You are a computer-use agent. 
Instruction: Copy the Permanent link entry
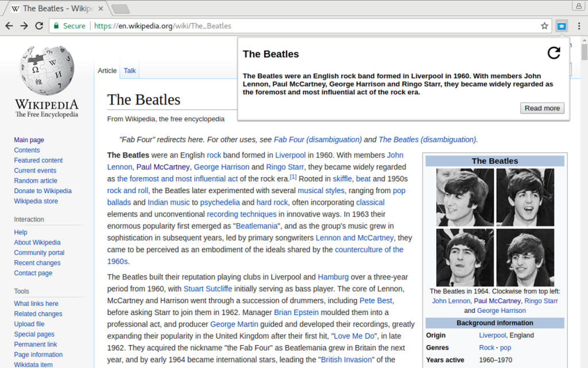click(x=35, y=344)
